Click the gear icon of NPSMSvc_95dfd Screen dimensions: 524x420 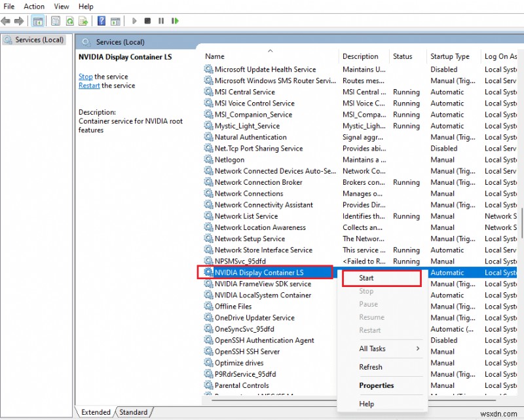click(x=208, y=261)
